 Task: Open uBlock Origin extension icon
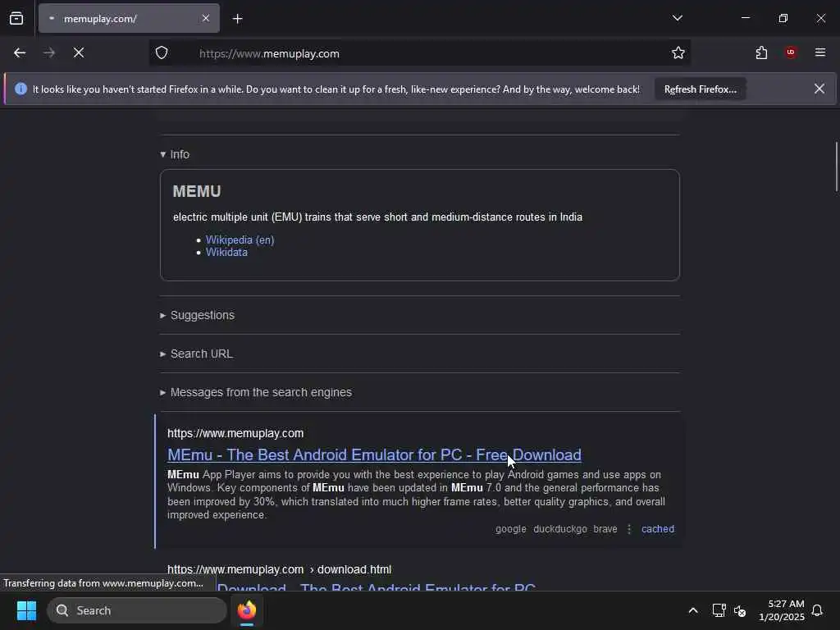791,52
